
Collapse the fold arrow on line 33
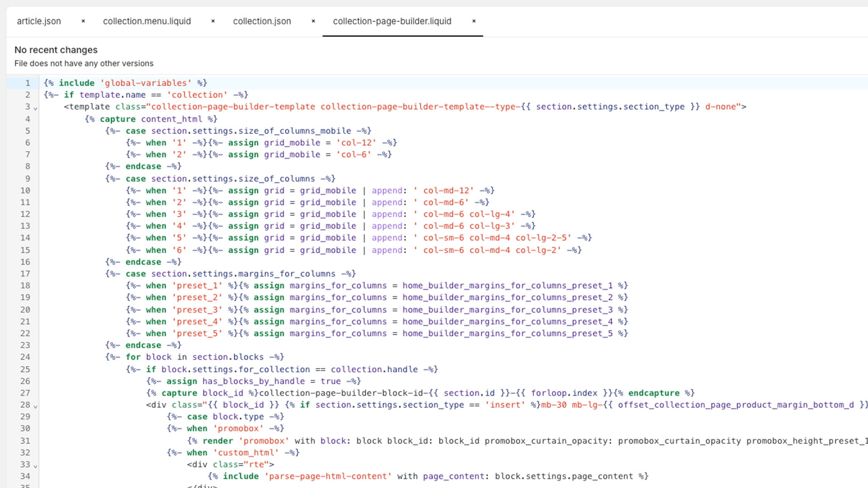click(x=35, y=466)
